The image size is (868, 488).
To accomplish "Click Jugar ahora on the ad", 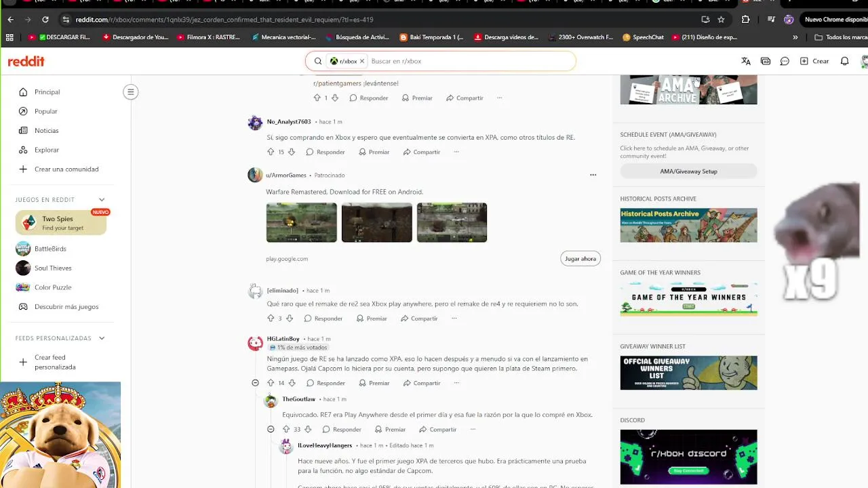I will tap(580, 259).
